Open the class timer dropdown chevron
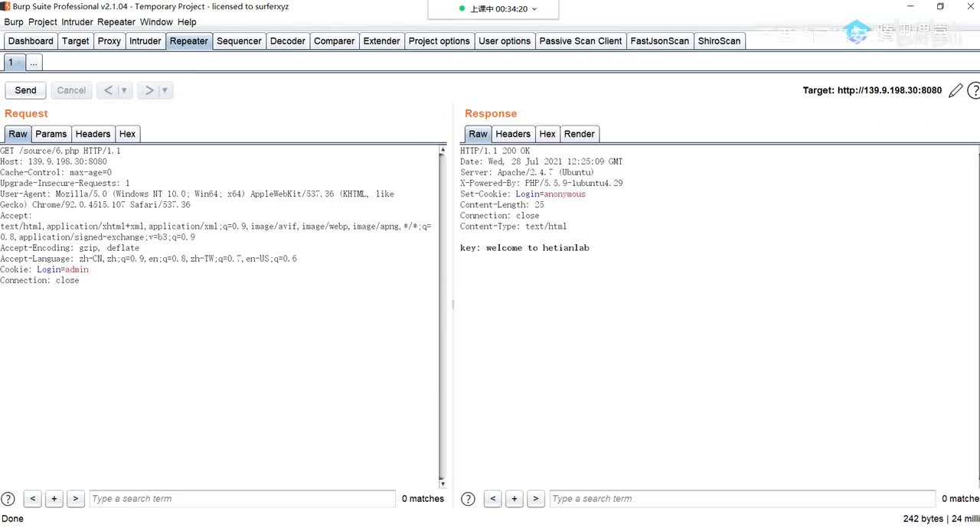The width and height of the screenshot is (980, 528). pos(534,9)
